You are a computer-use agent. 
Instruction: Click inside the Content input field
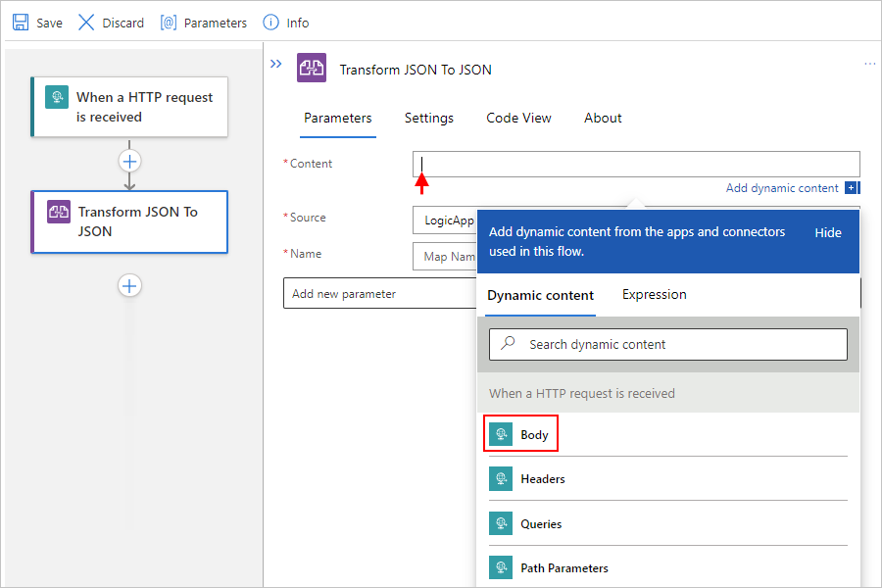tap(635, 164)
